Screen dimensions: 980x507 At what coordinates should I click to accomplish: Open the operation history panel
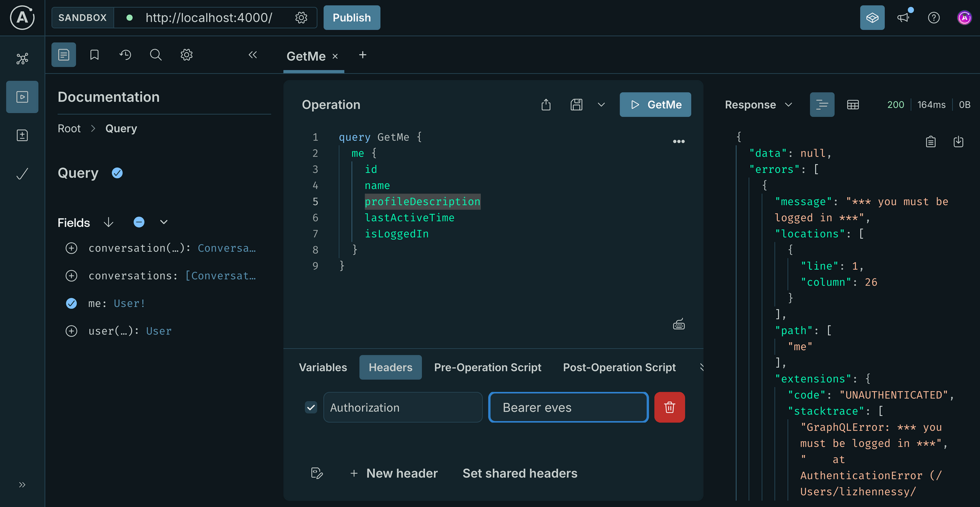[x=125, y=55]
